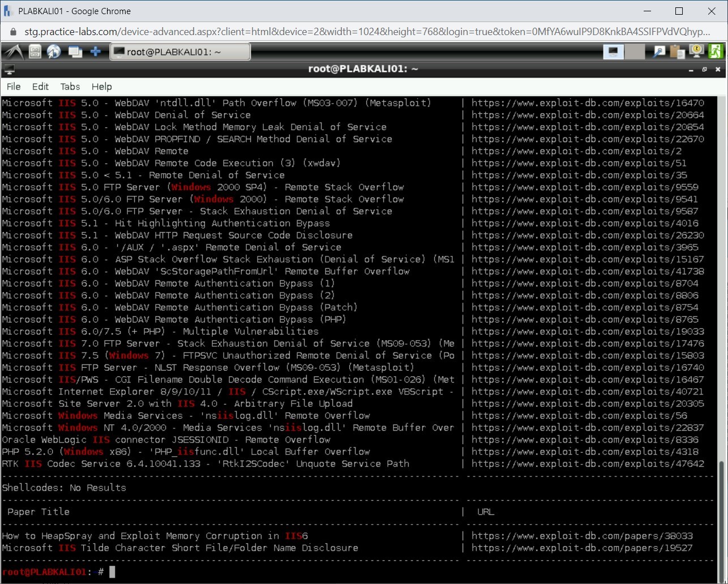
Task: Select the root@PLABKALI01 taskbar window button
Action: [180, 52]
